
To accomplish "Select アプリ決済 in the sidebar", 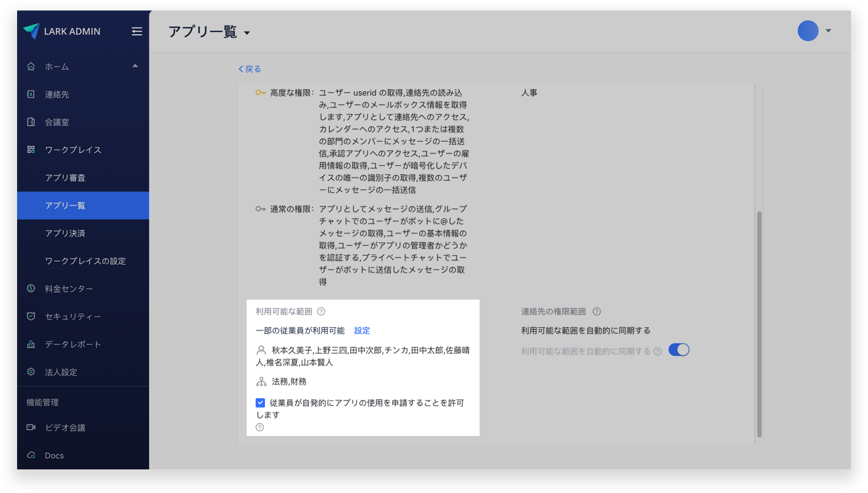I will 65,233.
